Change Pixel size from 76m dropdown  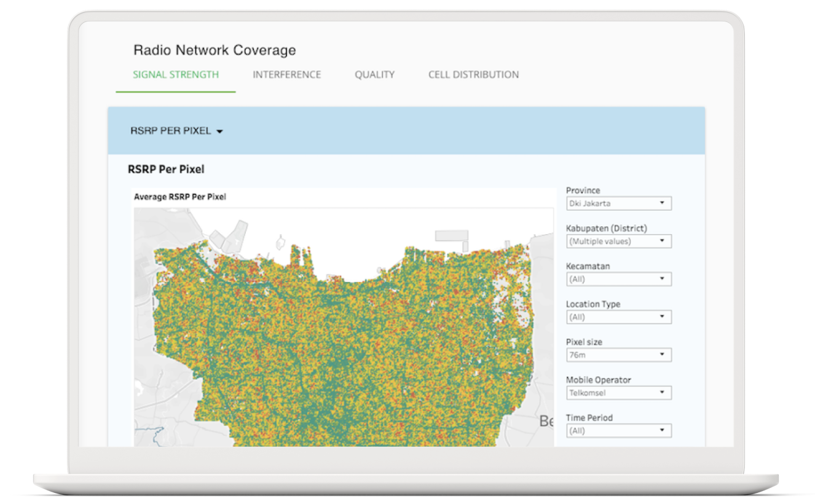point(618,355)
